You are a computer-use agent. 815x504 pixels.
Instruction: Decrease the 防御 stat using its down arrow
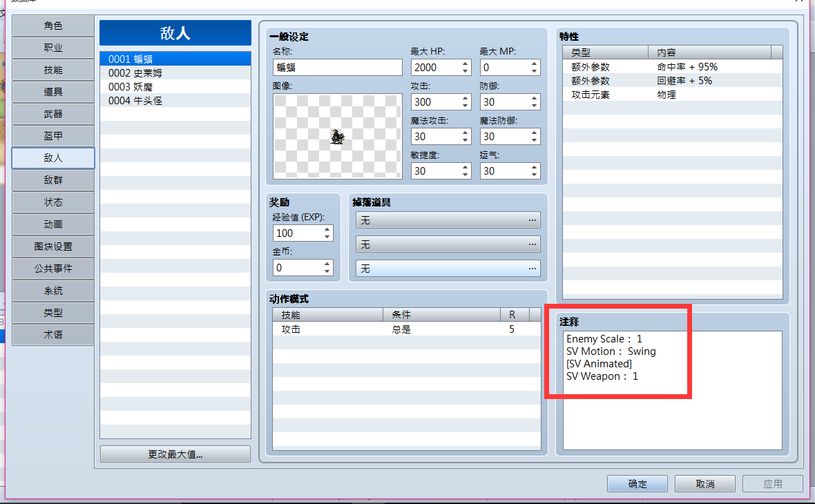[535, 106]
